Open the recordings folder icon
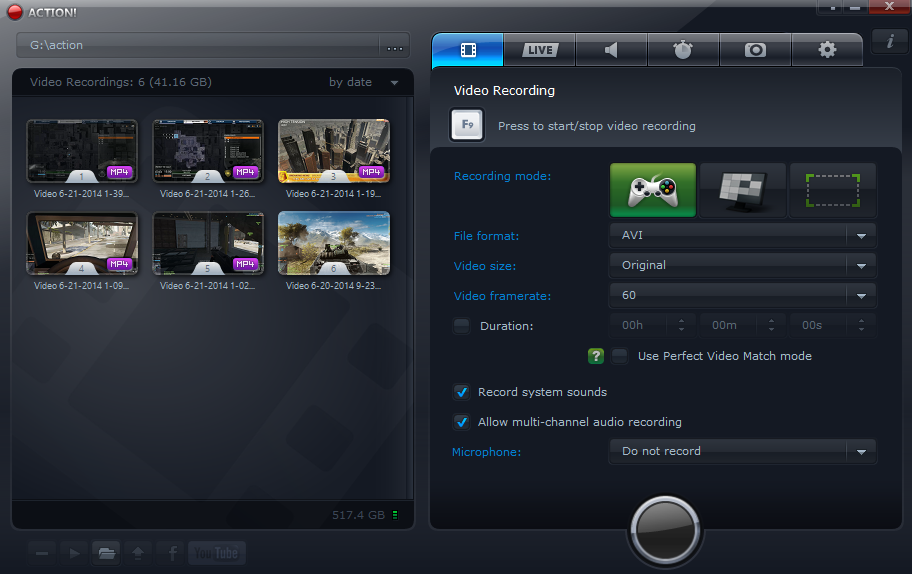 tap(106, 553)
